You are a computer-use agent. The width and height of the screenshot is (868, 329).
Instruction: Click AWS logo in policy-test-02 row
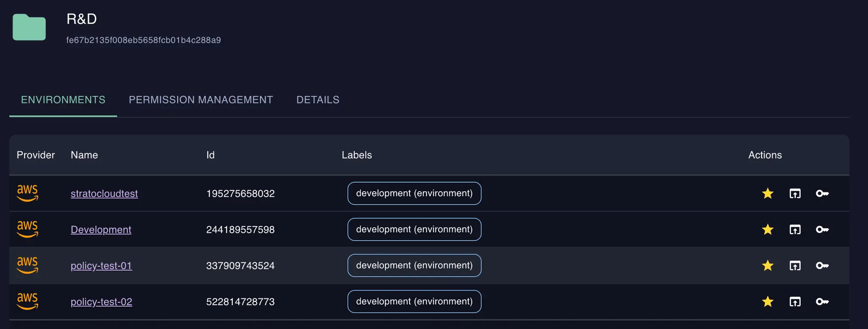click(28, 301)
